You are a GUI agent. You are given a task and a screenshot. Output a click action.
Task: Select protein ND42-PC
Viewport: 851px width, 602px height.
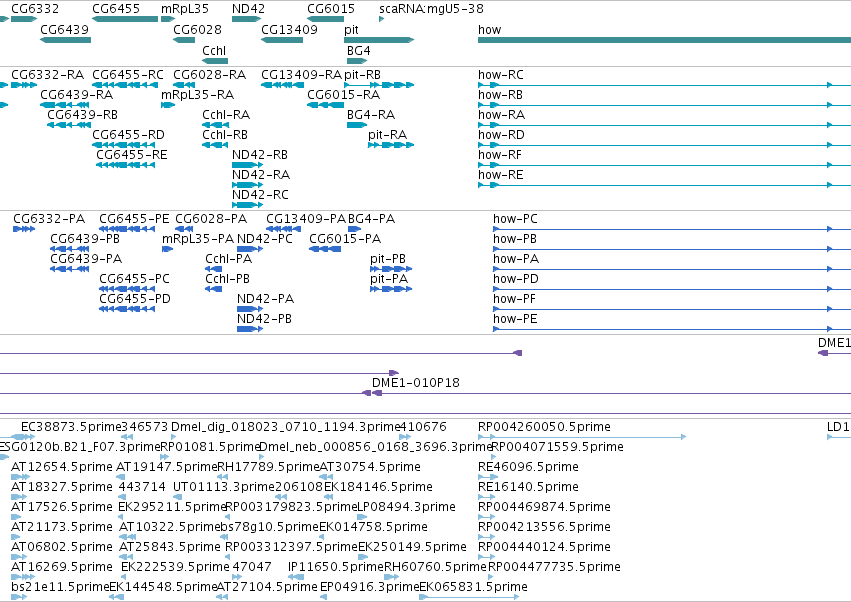[x=264, y=239]
